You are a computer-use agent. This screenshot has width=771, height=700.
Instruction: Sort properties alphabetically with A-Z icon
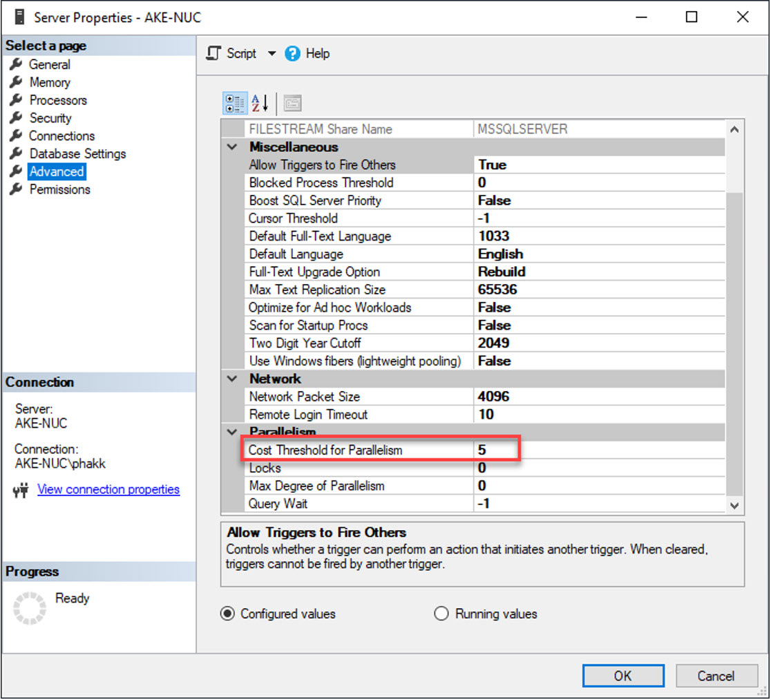(260, 104)
